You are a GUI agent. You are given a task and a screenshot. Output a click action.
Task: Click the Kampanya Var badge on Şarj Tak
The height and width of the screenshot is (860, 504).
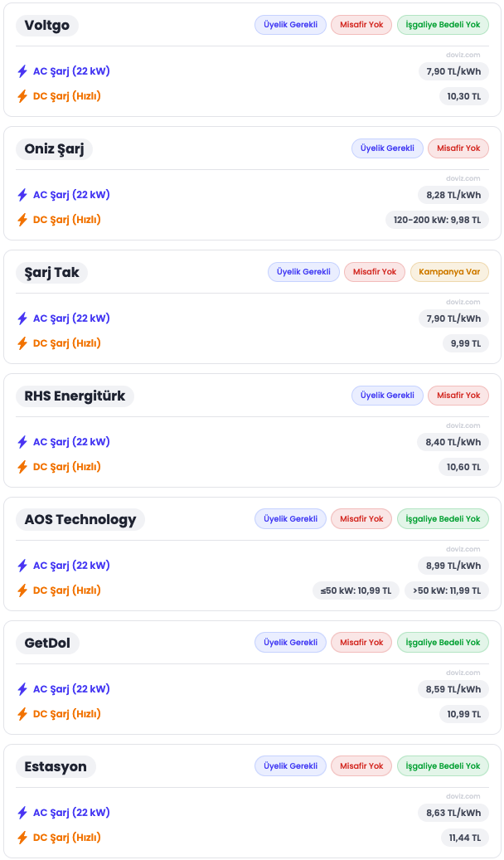click(449, 272)
